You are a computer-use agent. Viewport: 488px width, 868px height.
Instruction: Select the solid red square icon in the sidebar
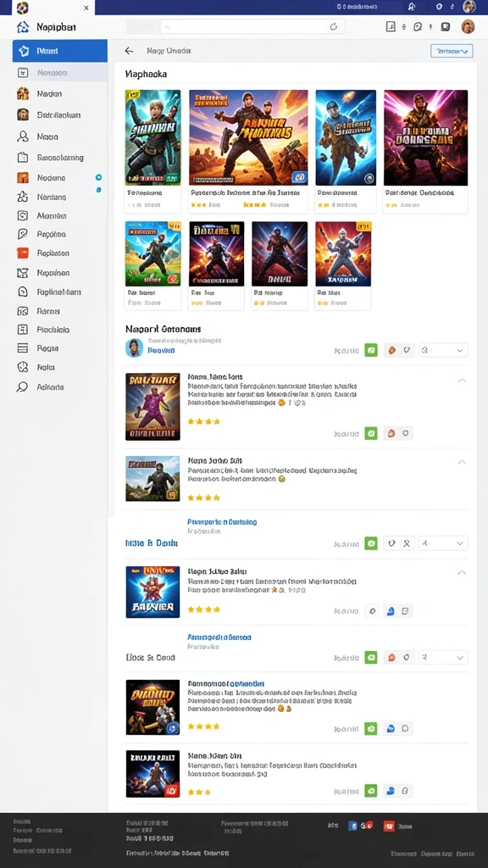[x=23, y=253]
